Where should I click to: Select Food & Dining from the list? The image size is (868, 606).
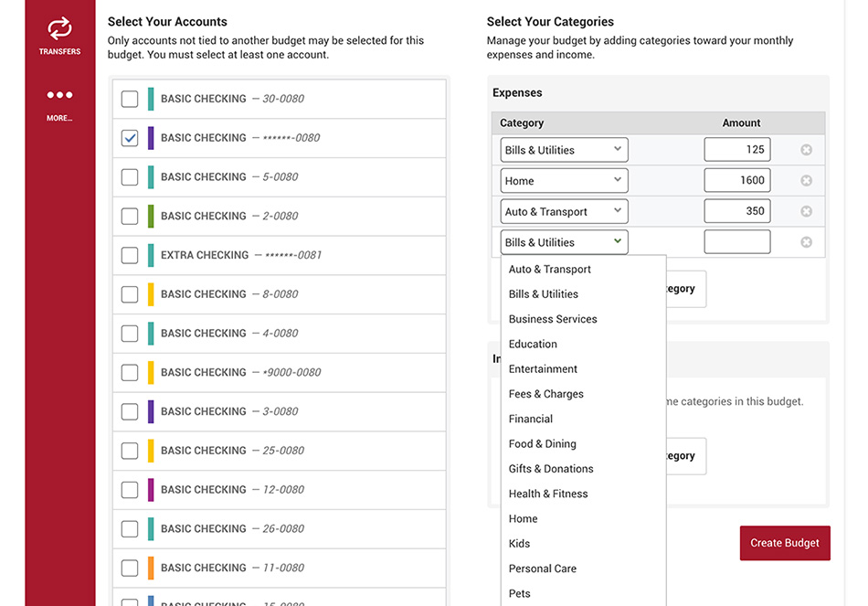point(543,443)
